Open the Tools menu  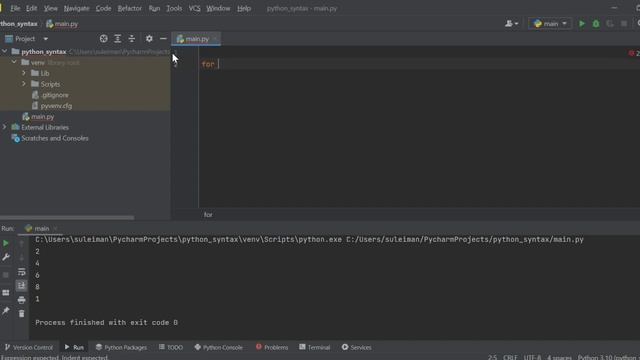tap(174, 8)
